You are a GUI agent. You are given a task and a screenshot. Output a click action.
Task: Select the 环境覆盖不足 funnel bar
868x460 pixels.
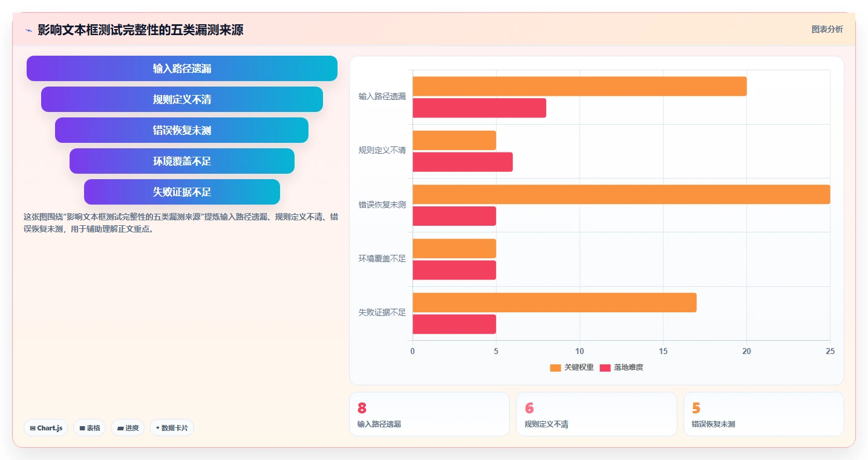click(182, 161)
